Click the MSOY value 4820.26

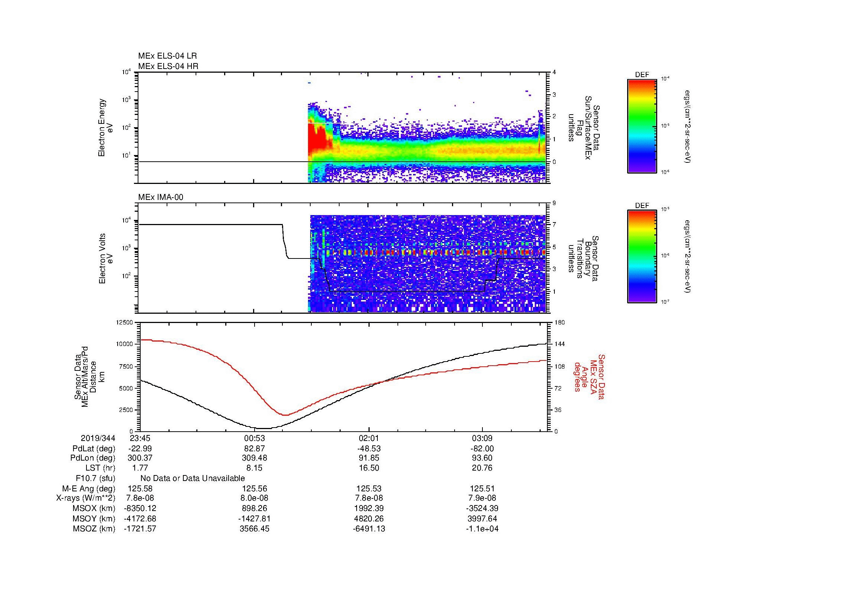pos(369,518)
